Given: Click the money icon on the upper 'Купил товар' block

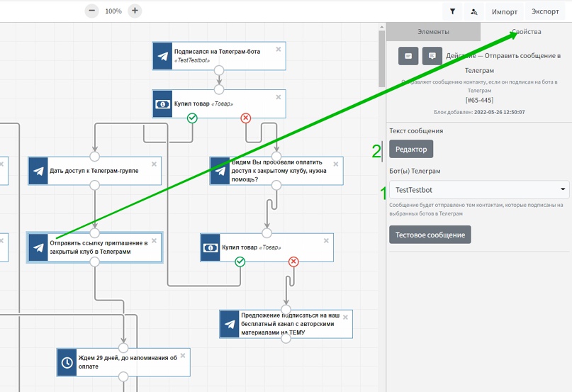Looking at the screenshot, I should [163, 103].
